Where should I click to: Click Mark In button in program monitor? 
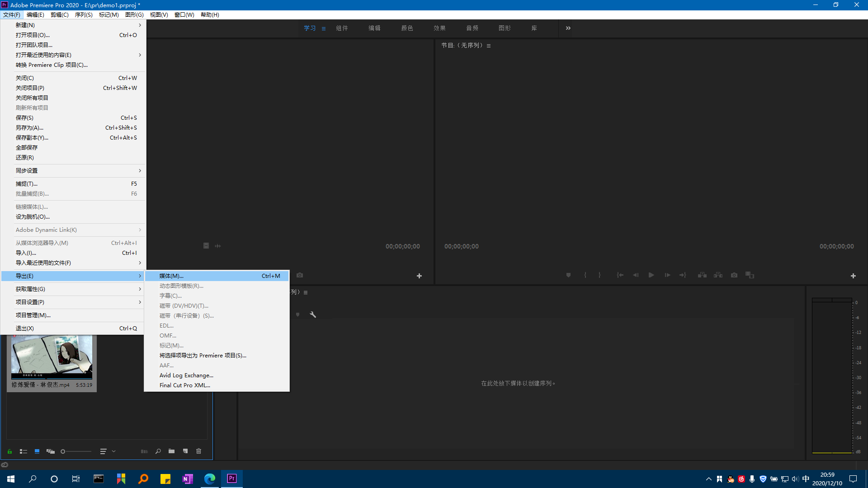click(x=585, y=275)
